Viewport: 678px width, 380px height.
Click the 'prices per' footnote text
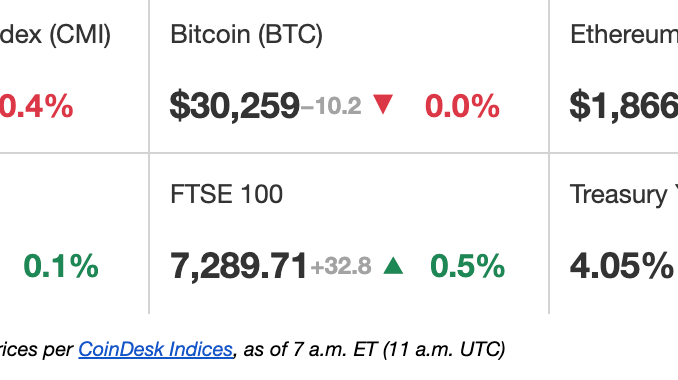click(36, 350)
